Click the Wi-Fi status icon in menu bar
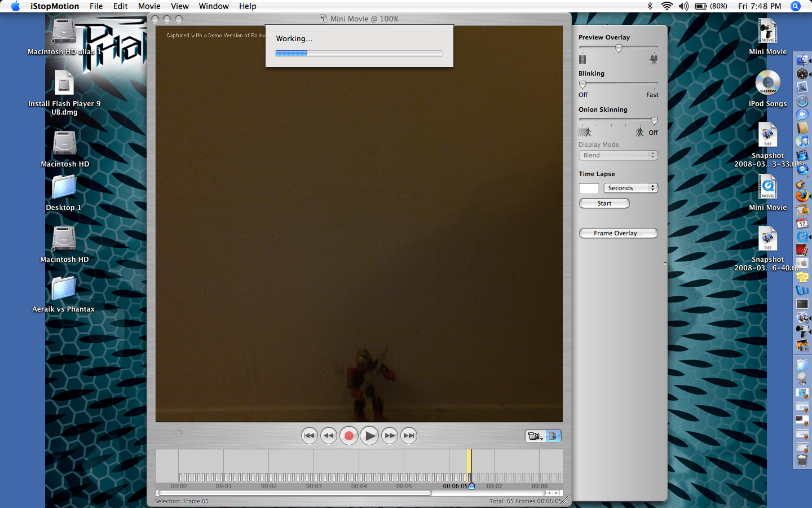812x508 pixels. (667, 6)
